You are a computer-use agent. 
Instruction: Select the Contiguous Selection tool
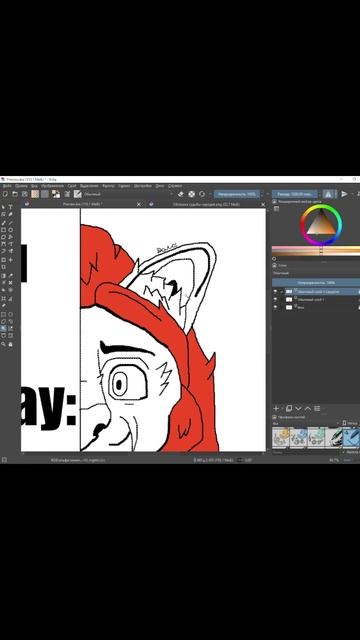click(x=3, y=328)
